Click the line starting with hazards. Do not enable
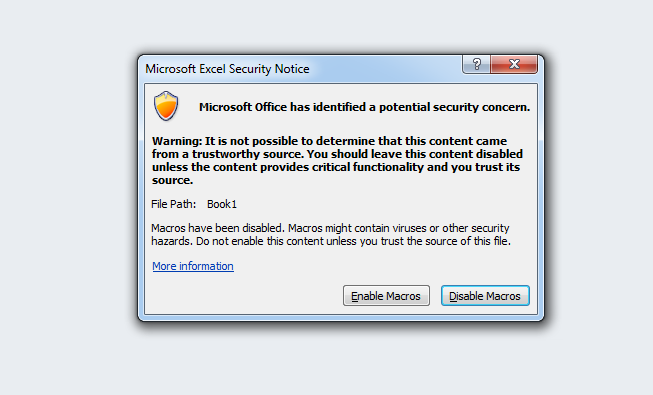Screen dimensions: 653x395 coord(331,241)
